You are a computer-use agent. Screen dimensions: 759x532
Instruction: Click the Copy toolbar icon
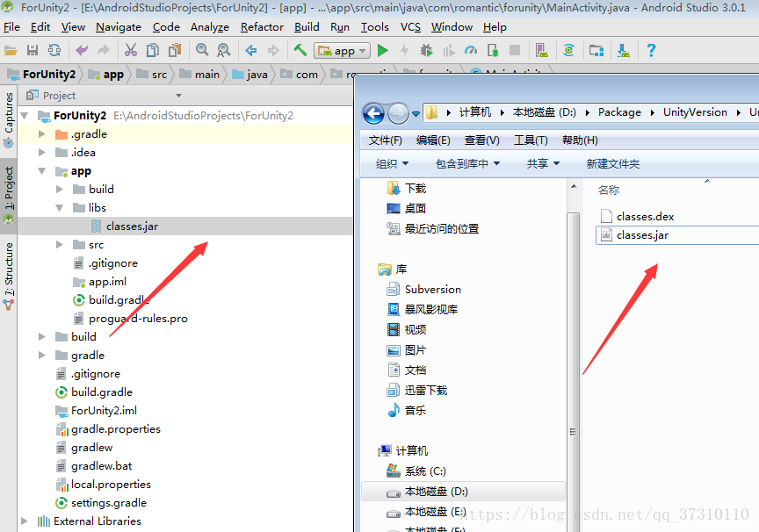153,50
